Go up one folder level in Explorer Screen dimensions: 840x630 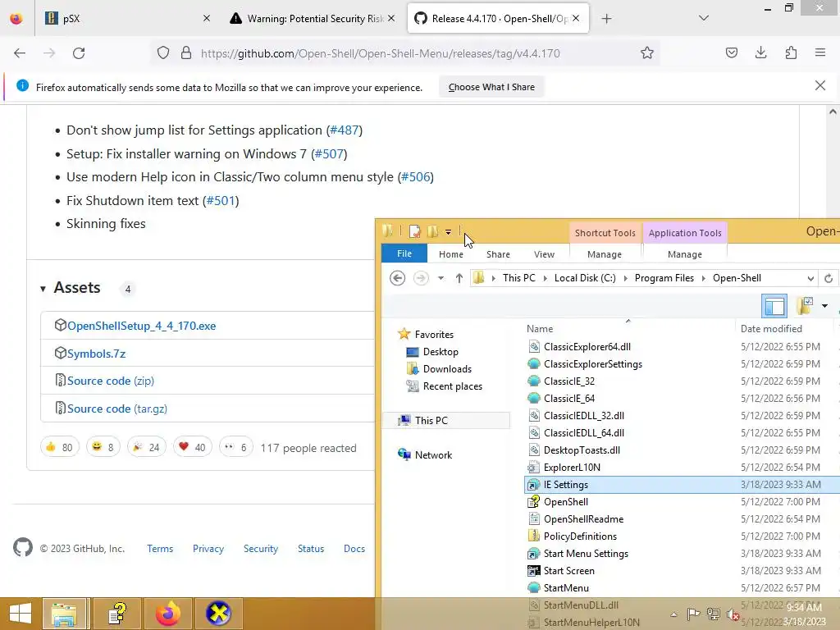tap(459, 278)
